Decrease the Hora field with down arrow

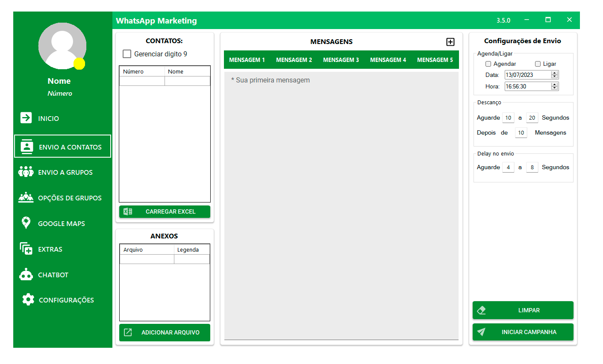pyautogui.click(x=554, y=88)
